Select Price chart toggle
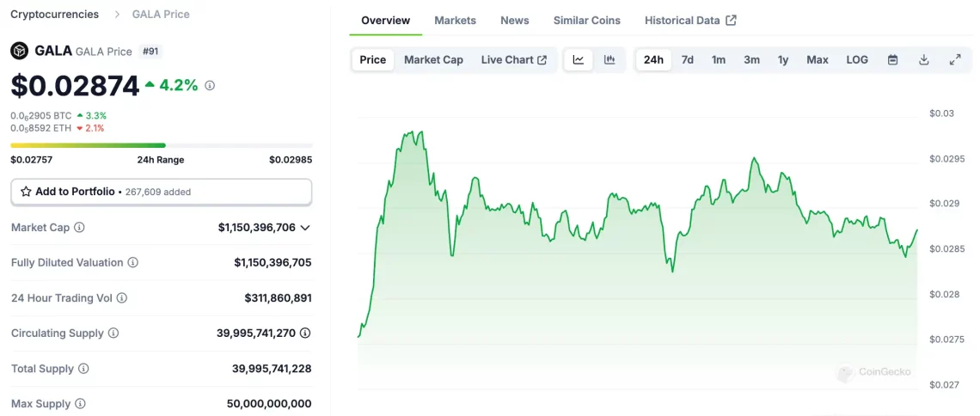Image resolution: width=980 pixels, height=416 pixels. pyautogui.click(x=373, y=60)
